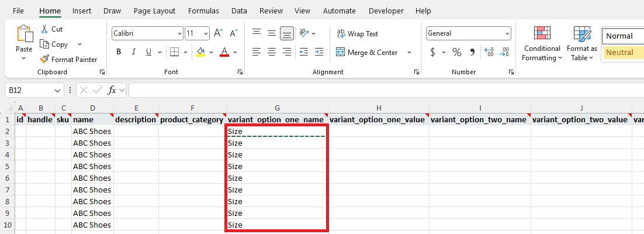Toggle Italic formatting
The height and width of the screenshot is (234, 644).
pyautogui.click(x=133, y=52)
